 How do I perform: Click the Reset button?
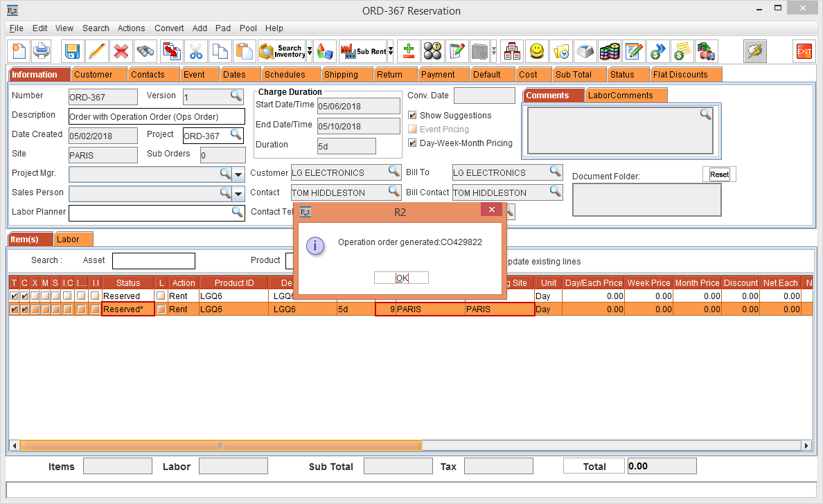pos(719,174)
